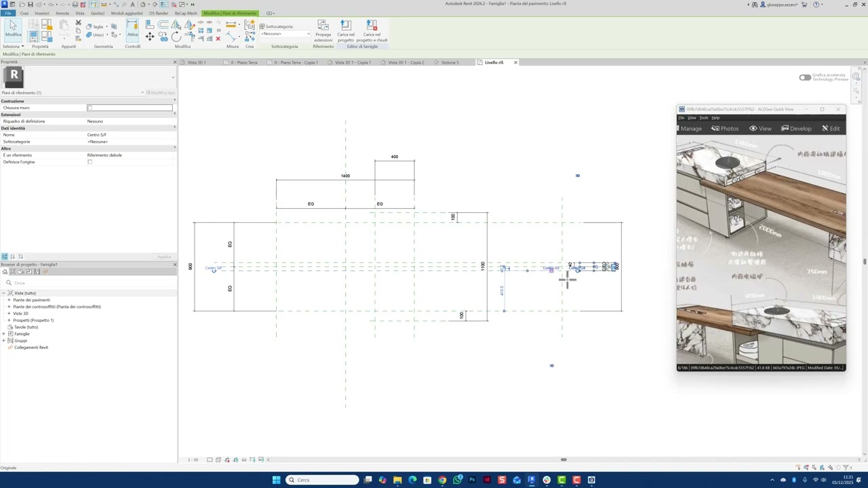Expand Viste 3D tree node
Image resolution: width=868 pixels, height=488 pixels.
pos(9,313)
